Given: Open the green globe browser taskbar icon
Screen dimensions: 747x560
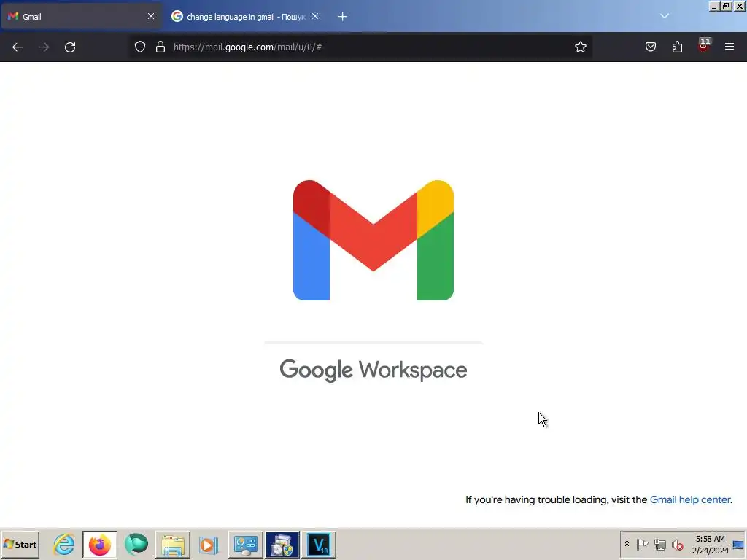Looking at the screenshot, I should tap(136, 544).
